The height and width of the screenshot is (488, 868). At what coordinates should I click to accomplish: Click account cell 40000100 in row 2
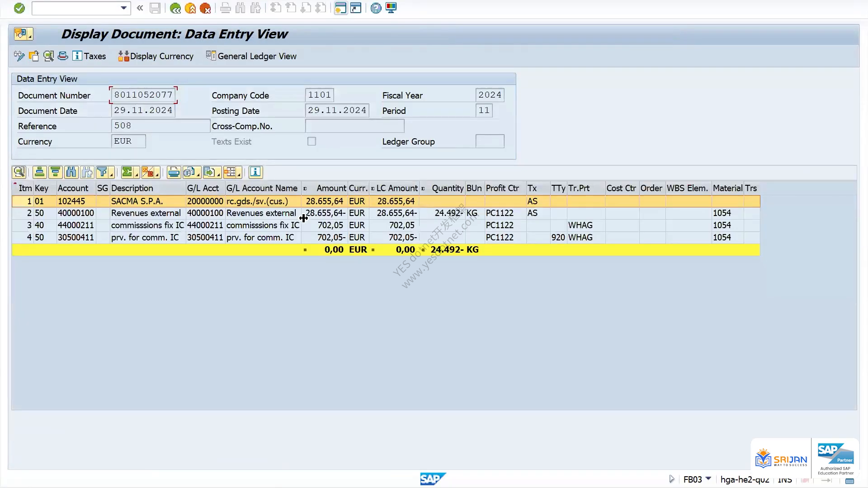tap(76, 213)
